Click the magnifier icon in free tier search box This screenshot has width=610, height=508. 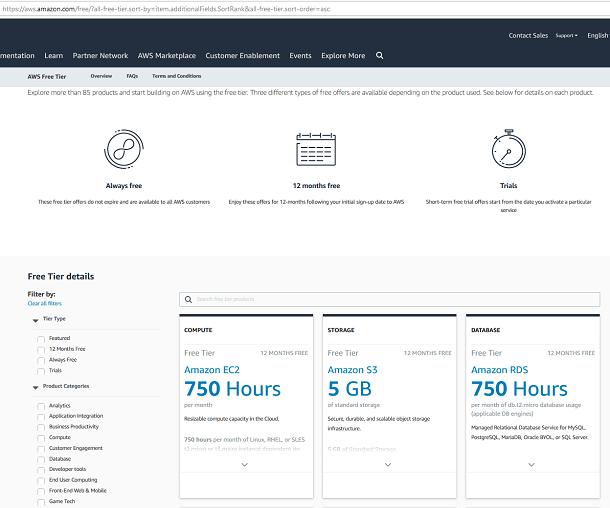click(x=188, y=300)
